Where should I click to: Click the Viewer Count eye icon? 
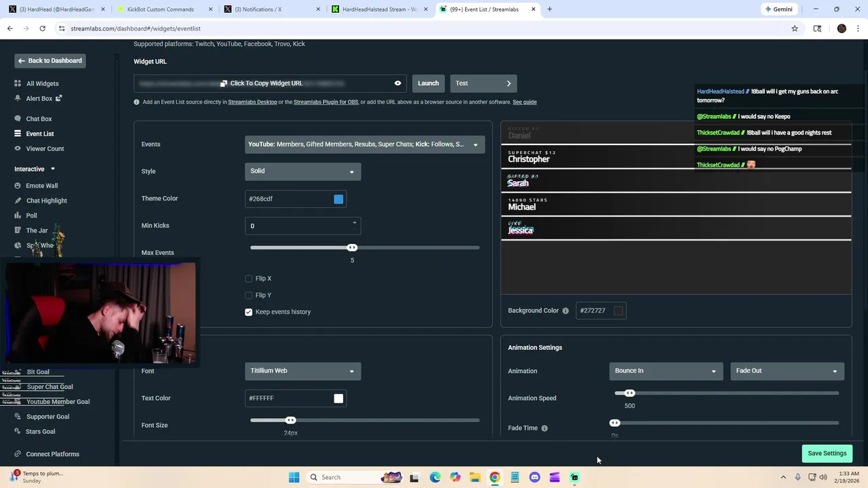[18, 148]
